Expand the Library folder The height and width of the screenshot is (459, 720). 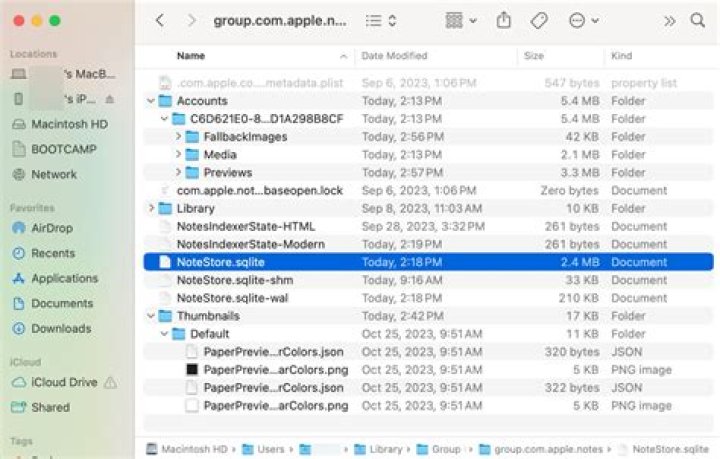tap(151, 208)
